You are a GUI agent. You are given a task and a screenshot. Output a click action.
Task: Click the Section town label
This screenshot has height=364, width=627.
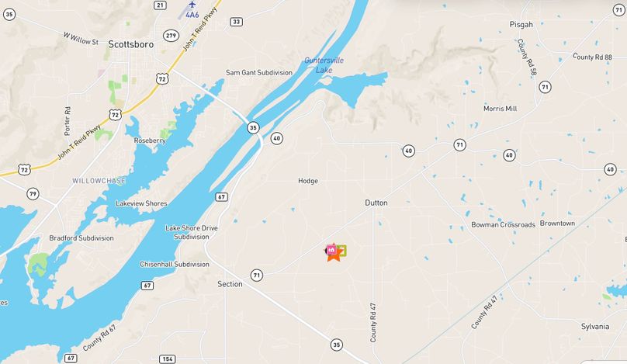coord(230,284)
